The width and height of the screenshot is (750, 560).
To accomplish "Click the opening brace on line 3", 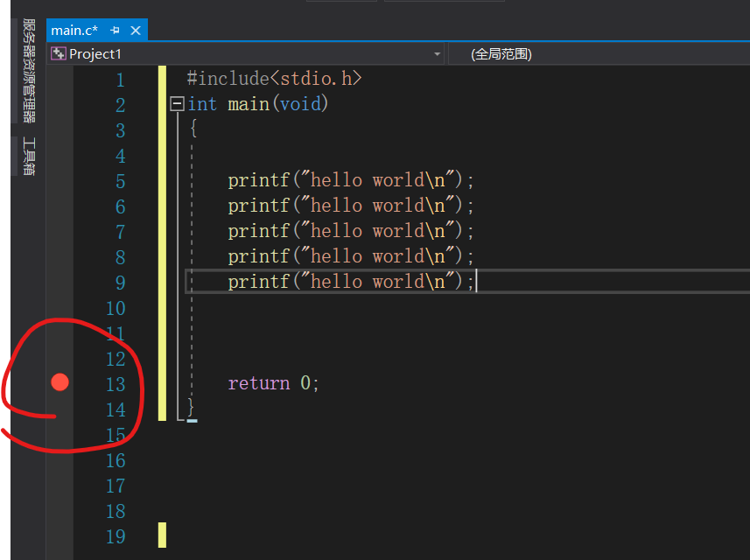I will [193, 128].
